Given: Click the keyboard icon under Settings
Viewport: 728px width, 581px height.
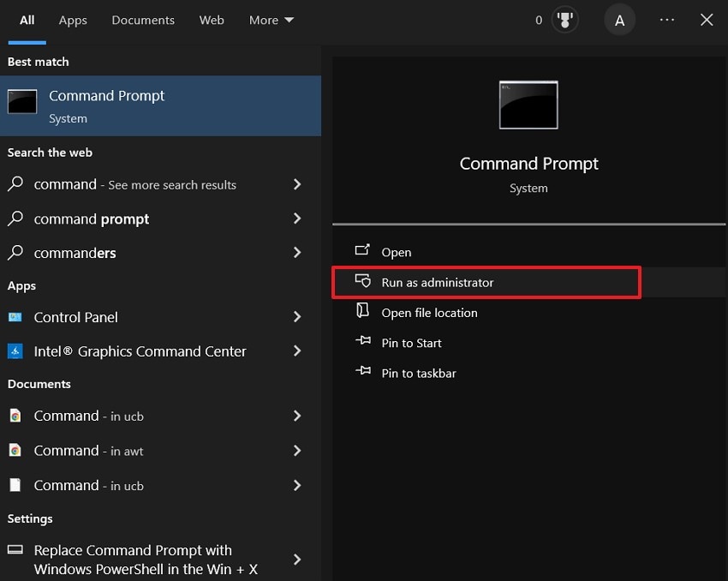Looking at the screenshot, I should (x=15, y=550).
